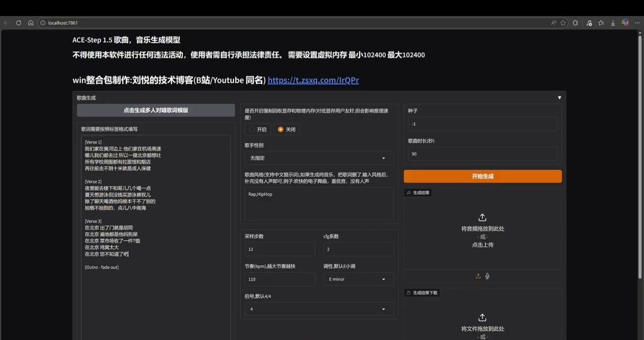Open browser extensions puzzle icon
The image size is (644, 340).
coord(575,23)
